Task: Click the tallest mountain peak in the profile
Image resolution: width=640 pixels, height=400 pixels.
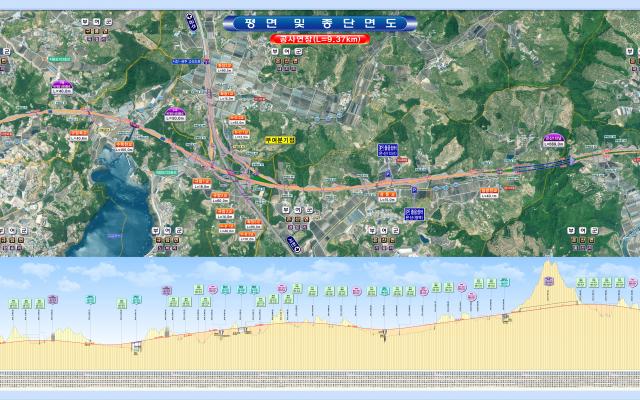Action: [x=549, y=267]
